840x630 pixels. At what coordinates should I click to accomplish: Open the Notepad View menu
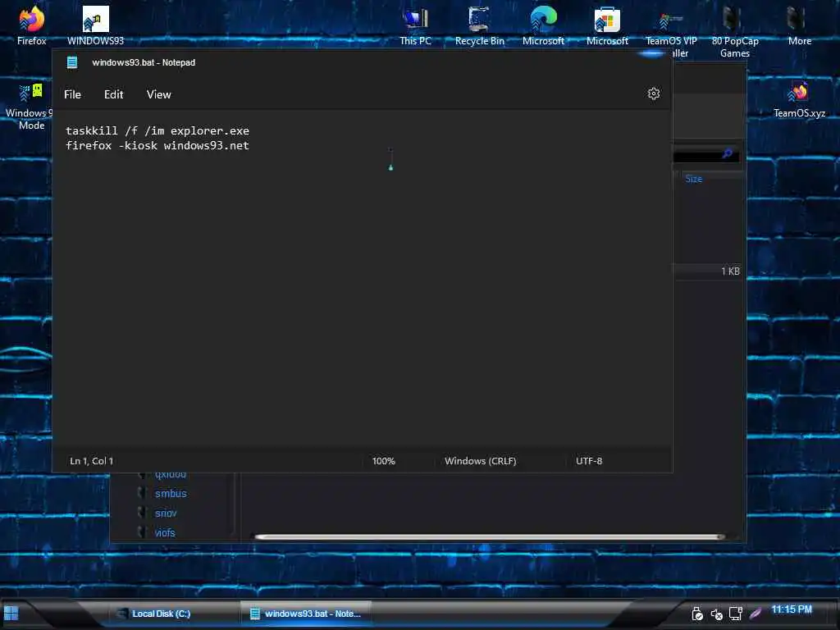click(x=158, y=94)
